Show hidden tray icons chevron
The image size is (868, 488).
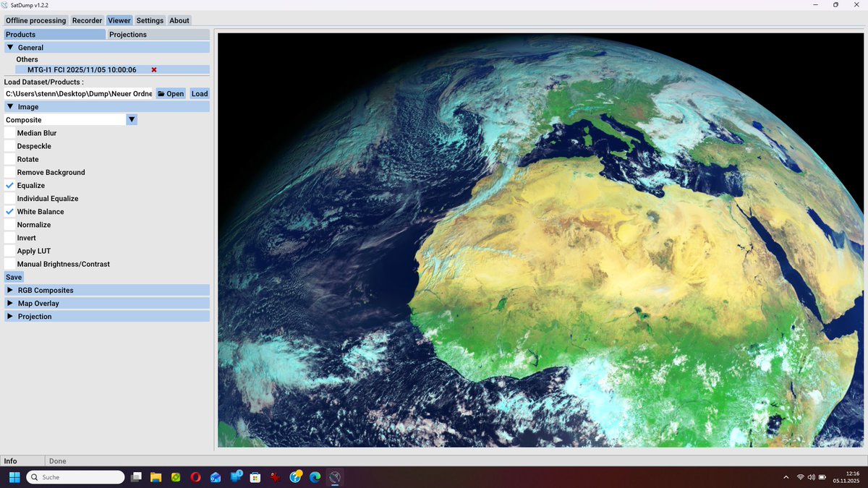(x=786, y=477)
